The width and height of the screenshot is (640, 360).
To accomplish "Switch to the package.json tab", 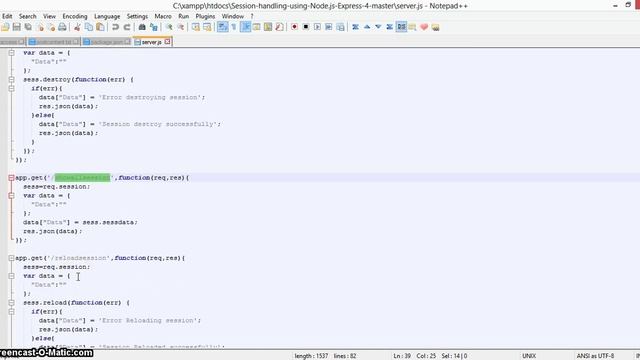I will (x=107, y=42).
